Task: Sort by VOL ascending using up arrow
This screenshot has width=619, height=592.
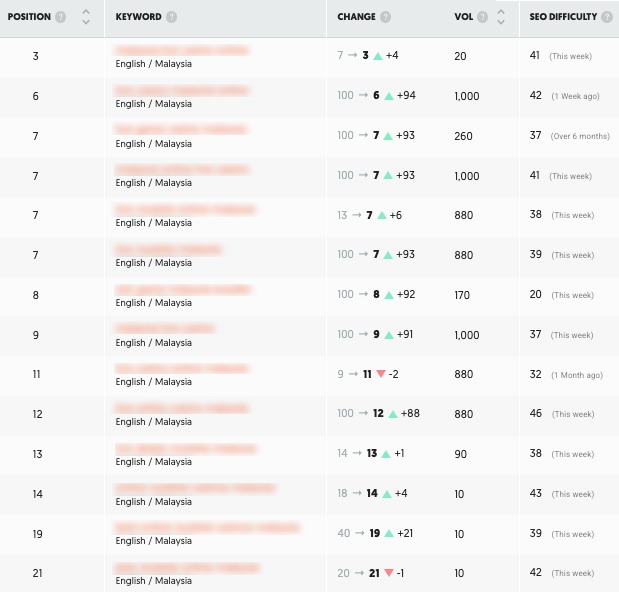Action: coord(501,12)
